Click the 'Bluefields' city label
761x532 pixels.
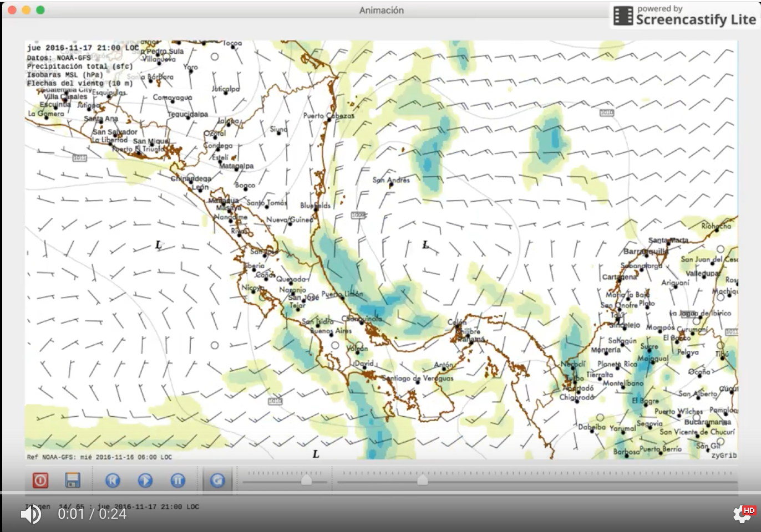tap(315, 205)
